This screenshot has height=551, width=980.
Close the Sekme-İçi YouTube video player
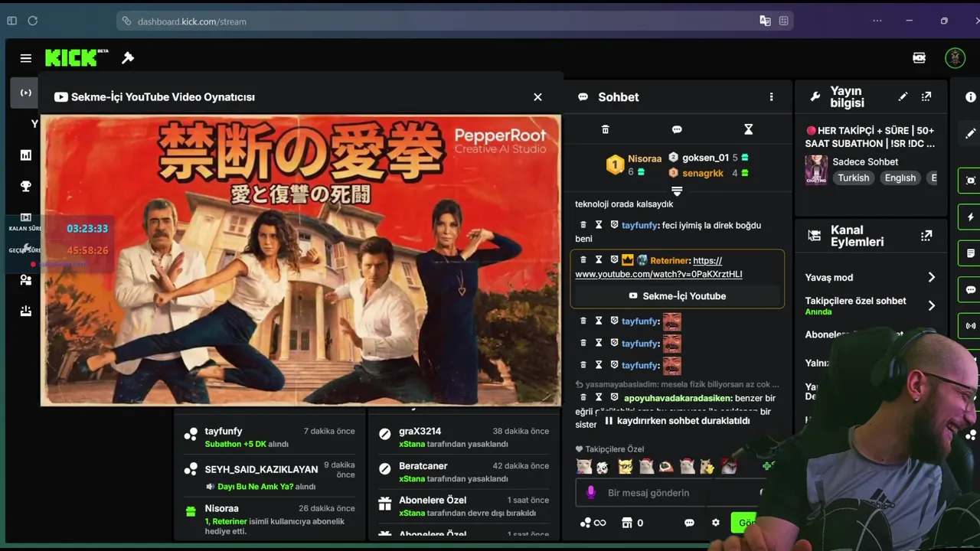pyautogui.click(x=537, y=97)
